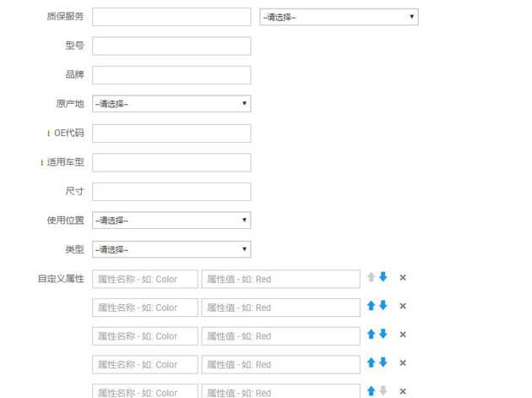Select the 尺寸 input field
This screenshot has width=532, height=398.
(x=171, y=192)
